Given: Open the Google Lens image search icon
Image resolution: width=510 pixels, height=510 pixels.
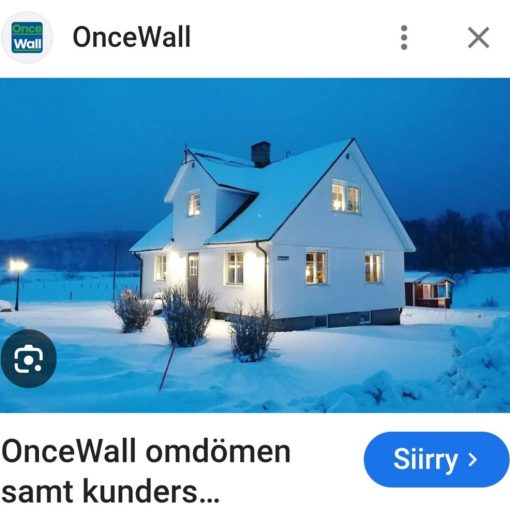Looking at the screenshot, I should tap(29, 359).
